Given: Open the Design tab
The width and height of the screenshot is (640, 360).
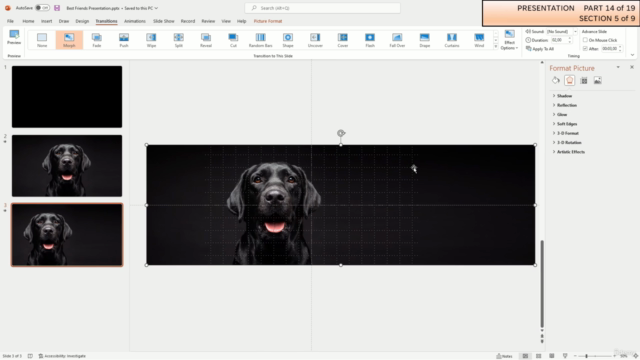Looking at the screenshot, I should pyautogui.click(x=82, y=21).
